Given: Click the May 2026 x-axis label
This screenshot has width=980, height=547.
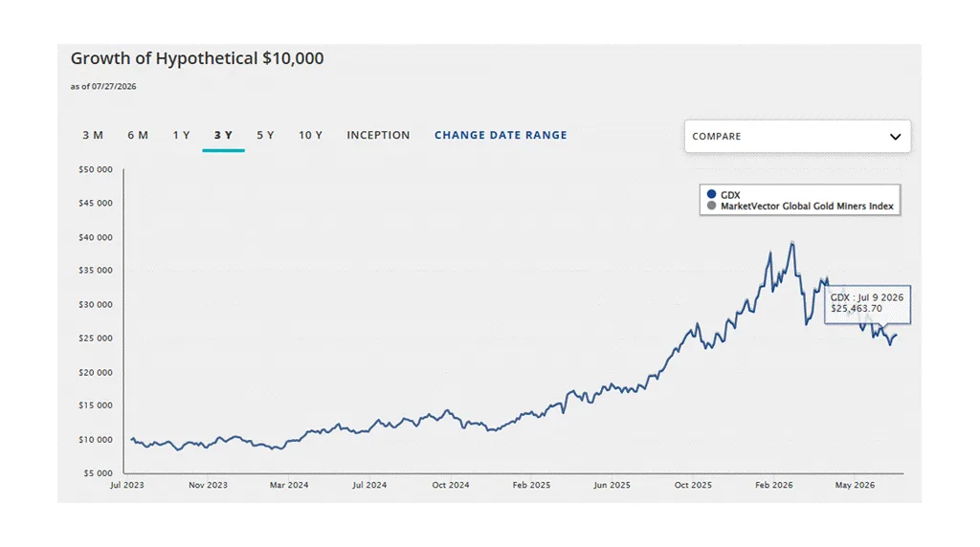Looking at the screenshot, I should 855,485.
